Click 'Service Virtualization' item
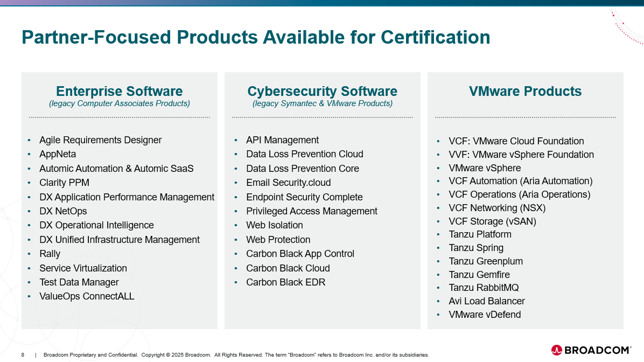Screen dimensions: 644x362 pyautogui.click(x=83, y=268)
